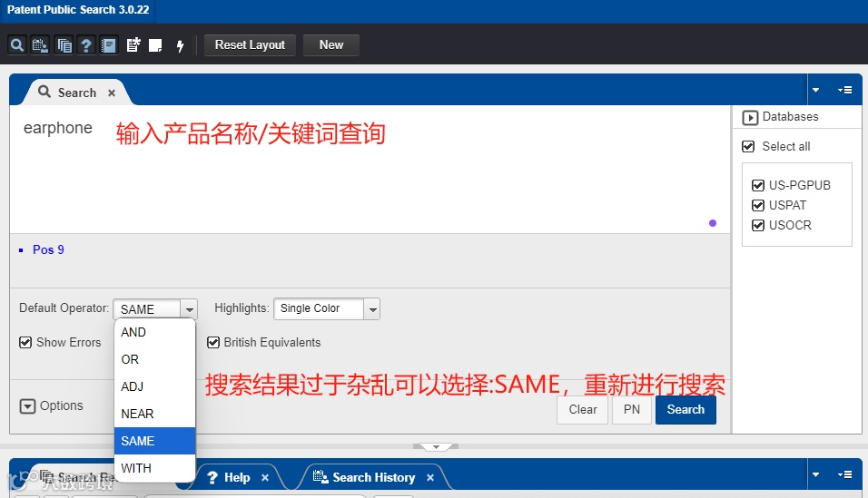Click the New button
This screenshot has height=498, width=868.
click(331, 44)
